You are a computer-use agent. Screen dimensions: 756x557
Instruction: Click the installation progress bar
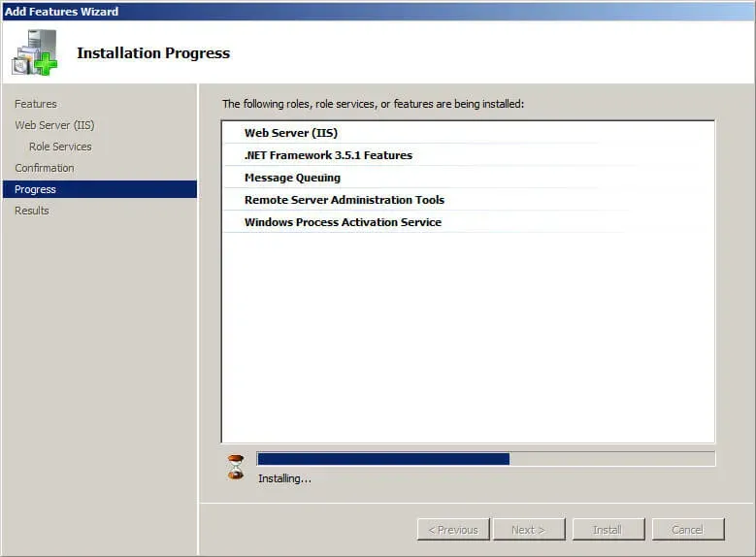[486, 459]
